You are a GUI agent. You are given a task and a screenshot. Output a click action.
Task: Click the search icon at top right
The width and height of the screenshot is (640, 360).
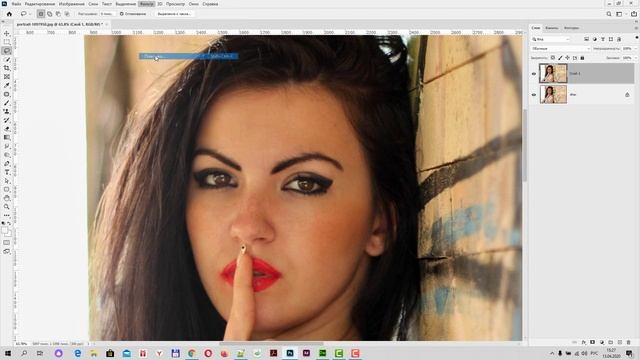point(609,14)
